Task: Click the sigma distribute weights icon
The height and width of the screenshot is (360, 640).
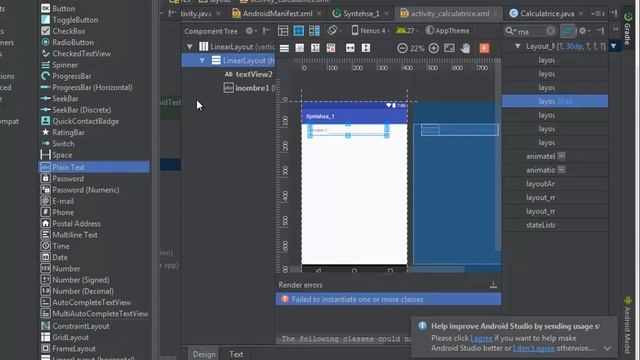Action: pyautogui.click(x=315, y=48)
